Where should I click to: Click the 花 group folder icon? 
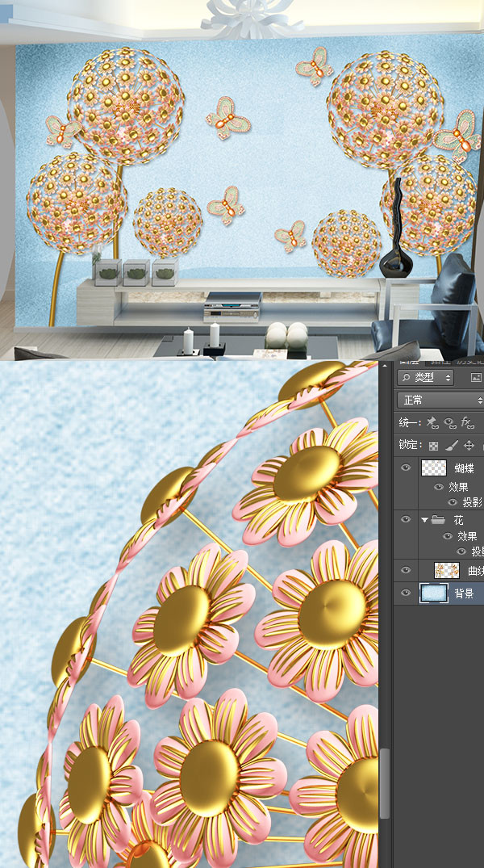click(x=439, y=519)
